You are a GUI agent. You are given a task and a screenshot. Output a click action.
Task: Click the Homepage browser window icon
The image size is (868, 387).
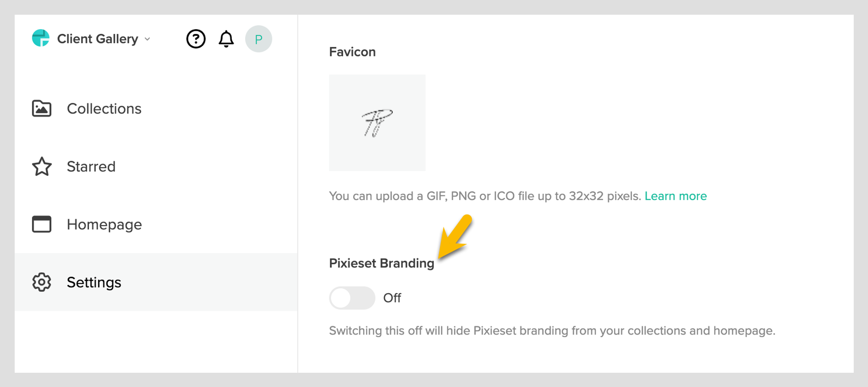pyautogui.click(x=42, y=224)
